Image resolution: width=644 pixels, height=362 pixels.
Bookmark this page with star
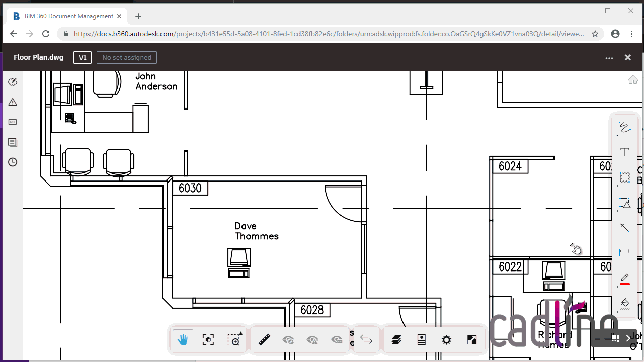tap(595, 34)
